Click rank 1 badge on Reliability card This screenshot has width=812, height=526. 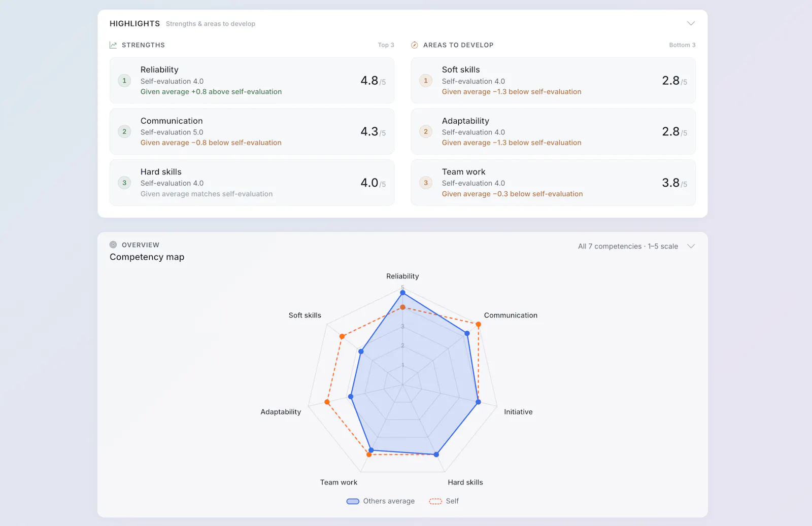[124, 81]
